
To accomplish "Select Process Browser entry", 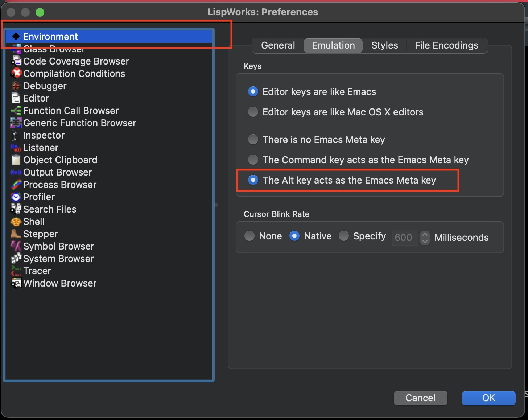I will coord(109,184).
